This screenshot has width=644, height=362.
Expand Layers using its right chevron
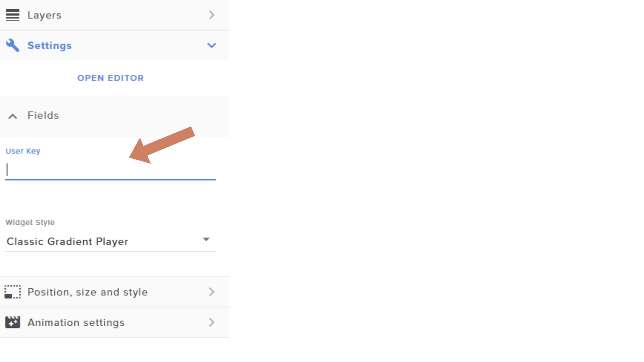click(x=212, y=15)
